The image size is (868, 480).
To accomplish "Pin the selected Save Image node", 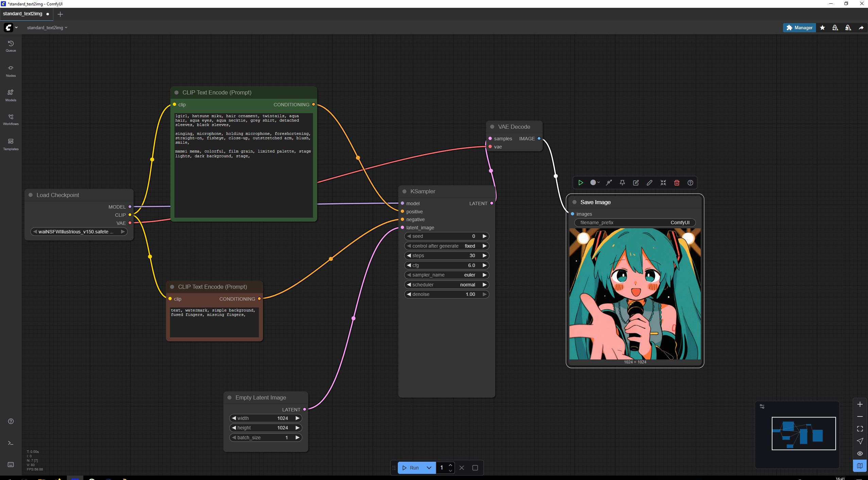I will click(x=622, y=183).
